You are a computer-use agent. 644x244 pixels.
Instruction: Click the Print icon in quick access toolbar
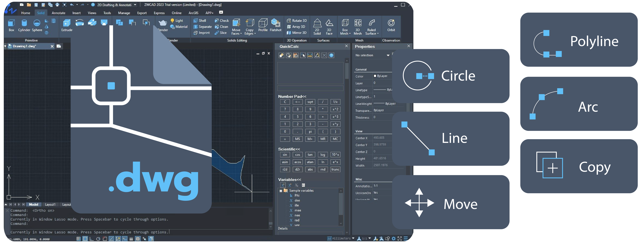pos(57,5)
